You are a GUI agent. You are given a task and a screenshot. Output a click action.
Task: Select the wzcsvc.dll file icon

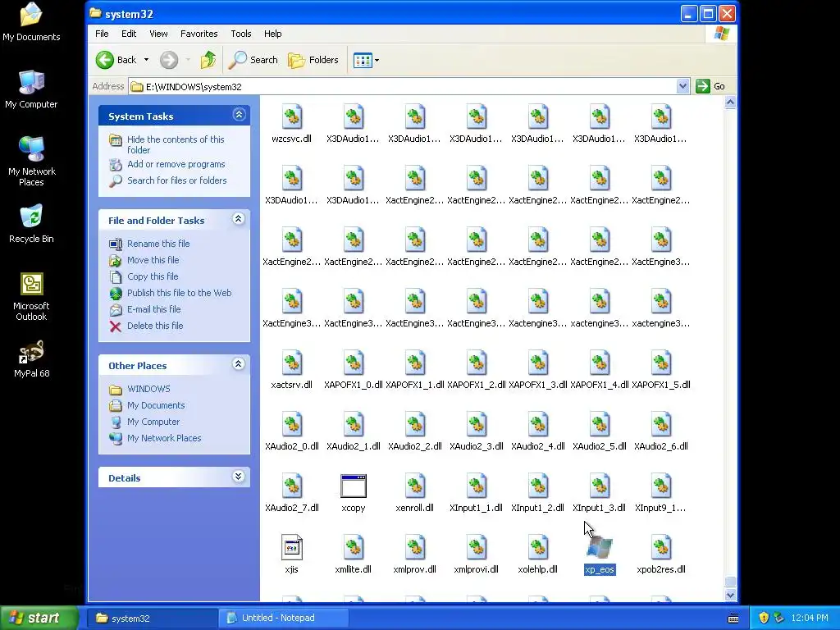coord(292,116)
